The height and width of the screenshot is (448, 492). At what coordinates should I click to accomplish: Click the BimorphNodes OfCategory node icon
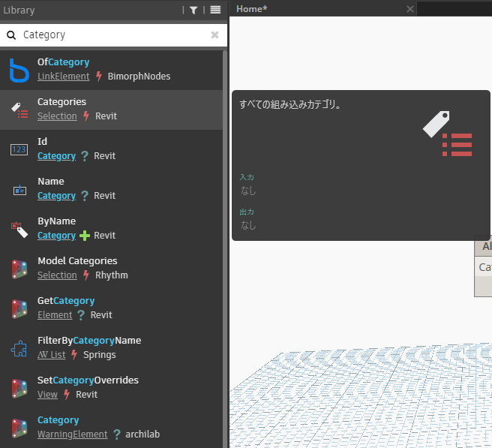point(19,71)
